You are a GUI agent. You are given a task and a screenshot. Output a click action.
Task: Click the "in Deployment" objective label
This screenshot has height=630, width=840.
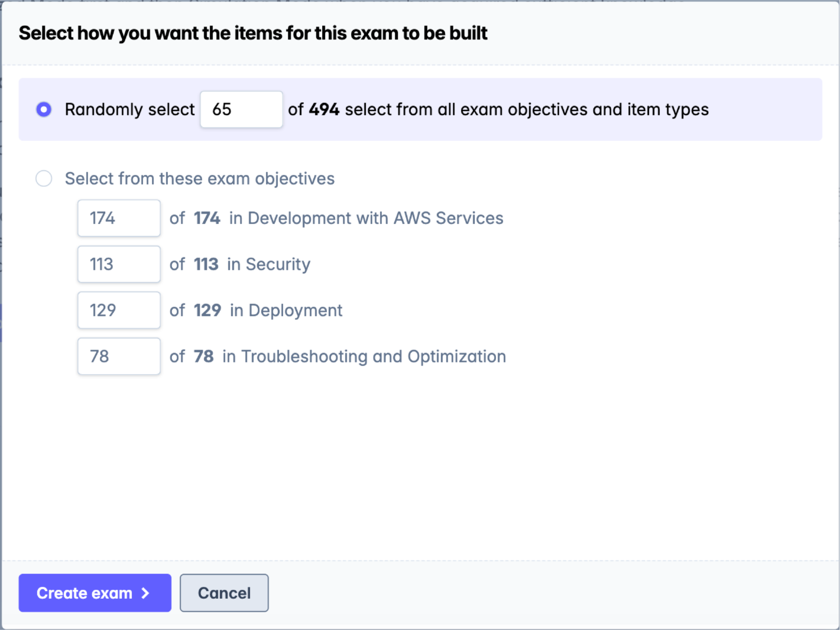pyautogui.click(x=286, y=310)
